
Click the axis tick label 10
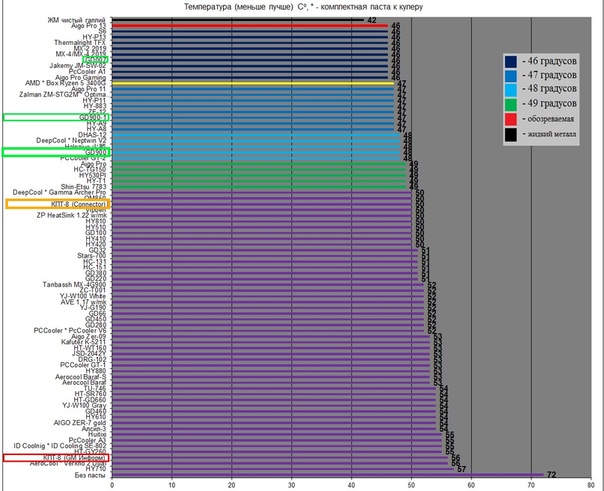click(172, 484)
